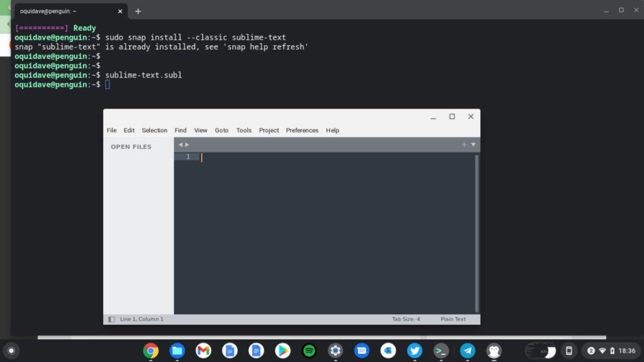Open the Find menu
Viewport: 644px width, 362px height.
pos(180,130)
